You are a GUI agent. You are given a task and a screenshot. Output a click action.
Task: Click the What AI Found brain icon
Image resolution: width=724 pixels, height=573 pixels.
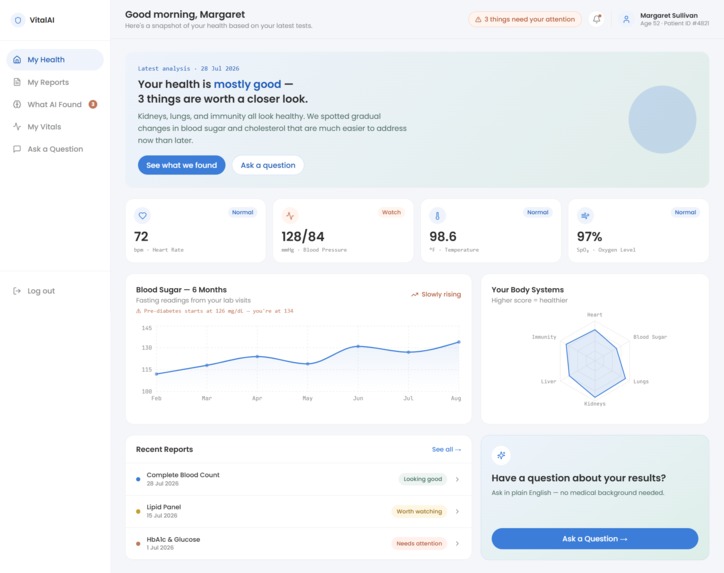(17, 104)
